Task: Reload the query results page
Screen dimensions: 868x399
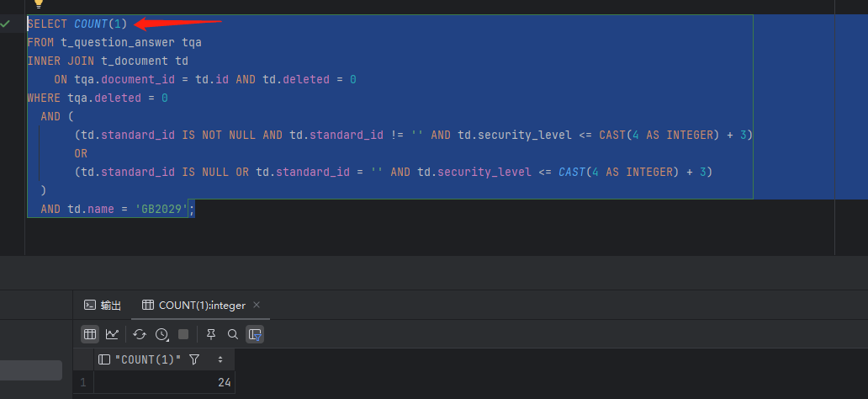Action: [140, 334]
